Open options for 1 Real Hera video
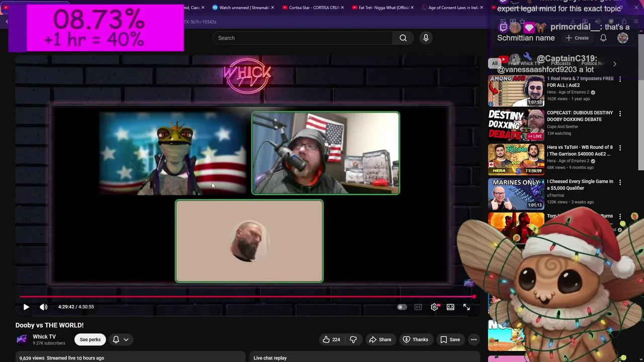Viewport: 644px width, 362px height. (x=620, y=79)
